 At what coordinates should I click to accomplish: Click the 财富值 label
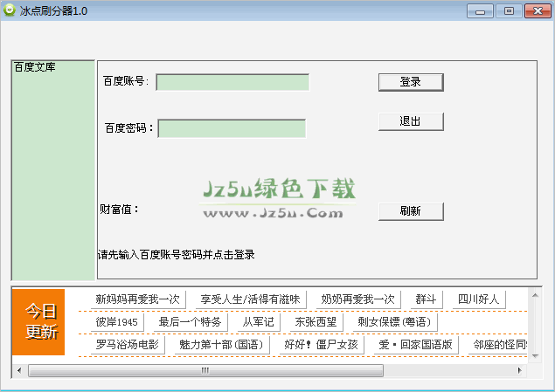(119, 210)
